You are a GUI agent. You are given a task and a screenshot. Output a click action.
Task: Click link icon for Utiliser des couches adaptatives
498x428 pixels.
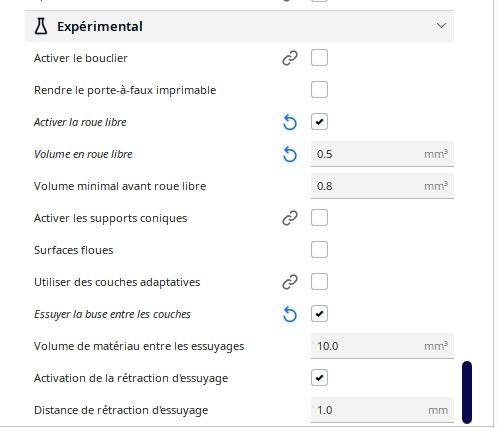coord(290,282)
